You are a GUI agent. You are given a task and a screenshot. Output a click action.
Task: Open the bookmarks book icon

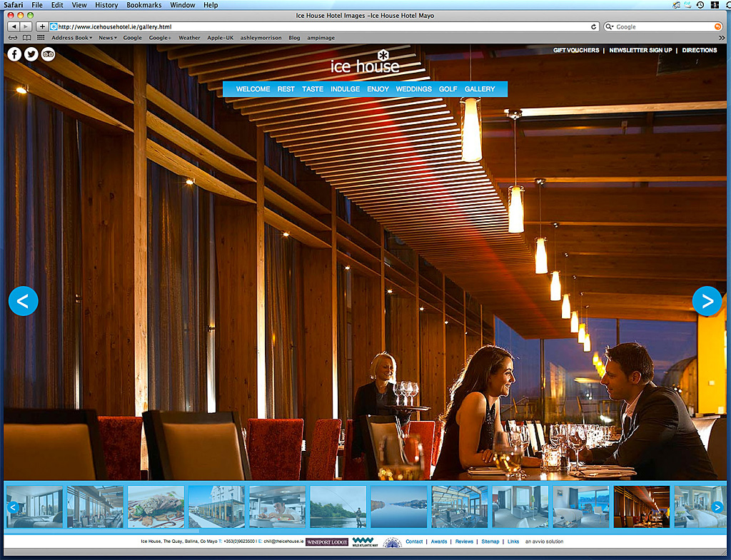26,37
